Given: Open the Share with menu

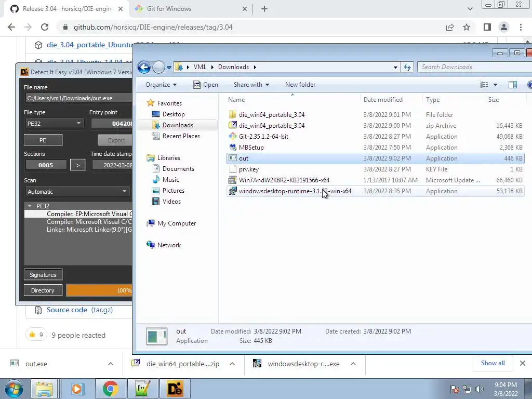Looking at the screenshot, I should pos(251,85).
